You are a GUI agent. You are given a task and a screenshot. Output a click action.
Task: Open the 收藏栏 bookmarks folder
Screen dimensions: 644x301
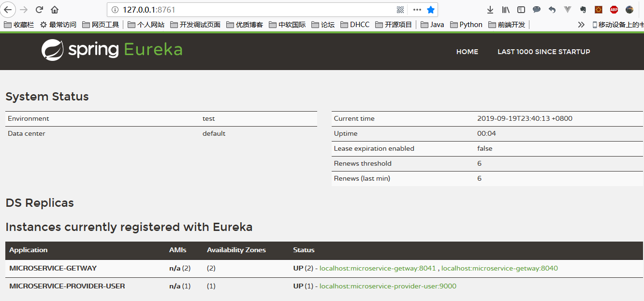(19, 25)
